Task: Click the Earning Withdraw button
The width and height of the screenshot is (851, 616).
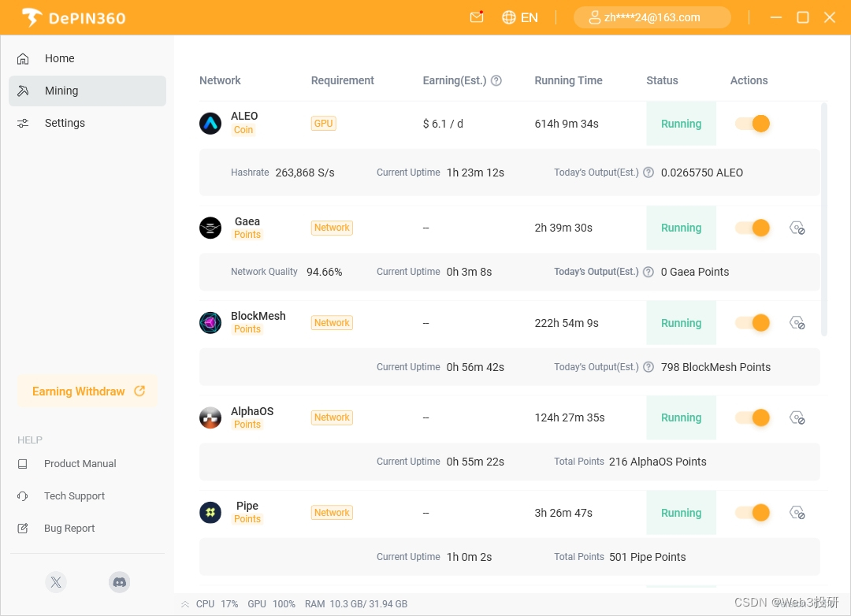Action: tap(87, 391)
